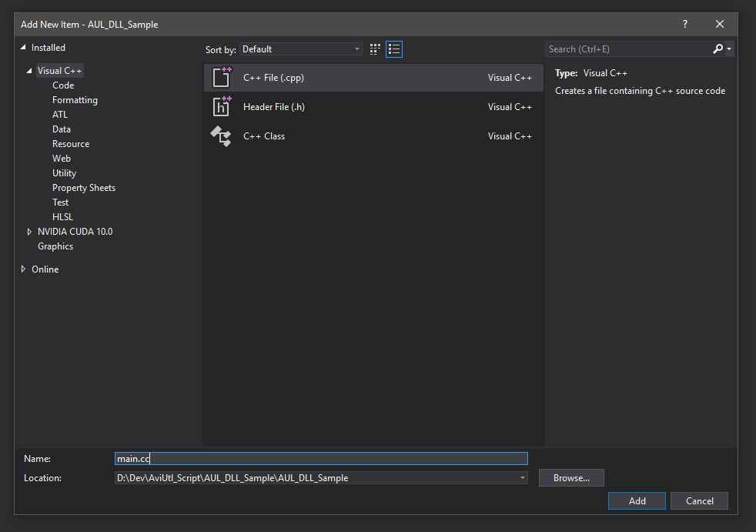Select the Code category
This screenshot has width=756, height=532.
[63, 85]
